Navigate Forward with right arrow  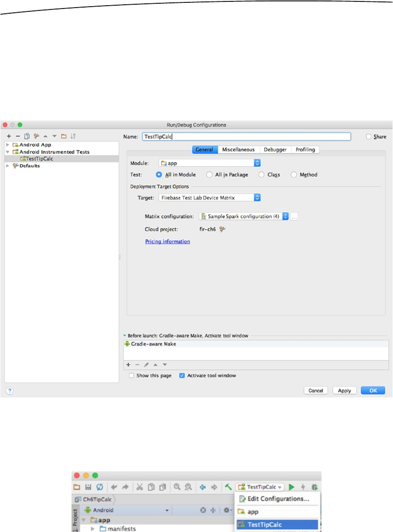214,487
